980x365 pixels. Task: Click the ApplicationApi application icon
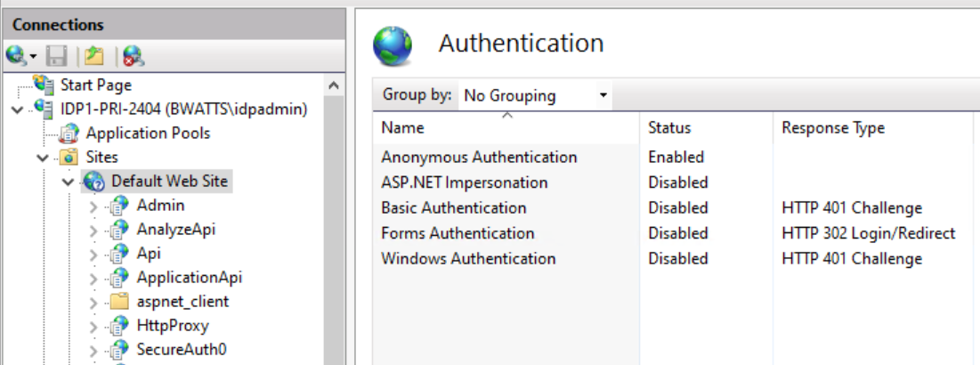click(118, 278)
